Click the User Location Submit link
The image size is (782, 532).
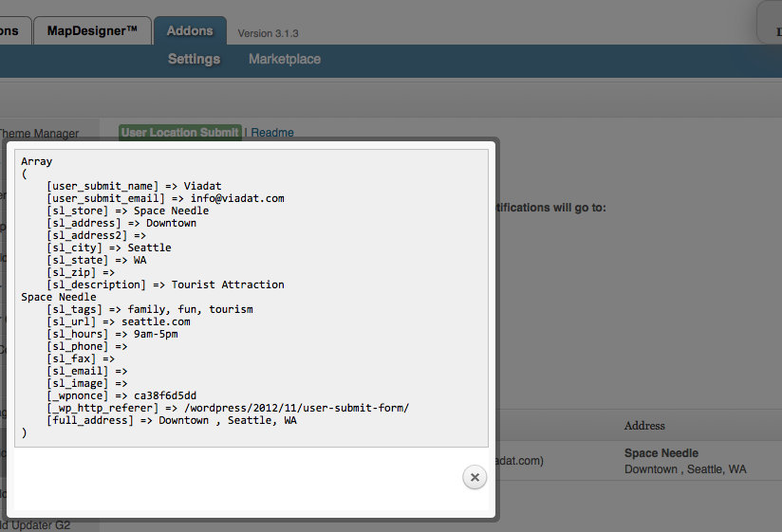tap(179, 133)
